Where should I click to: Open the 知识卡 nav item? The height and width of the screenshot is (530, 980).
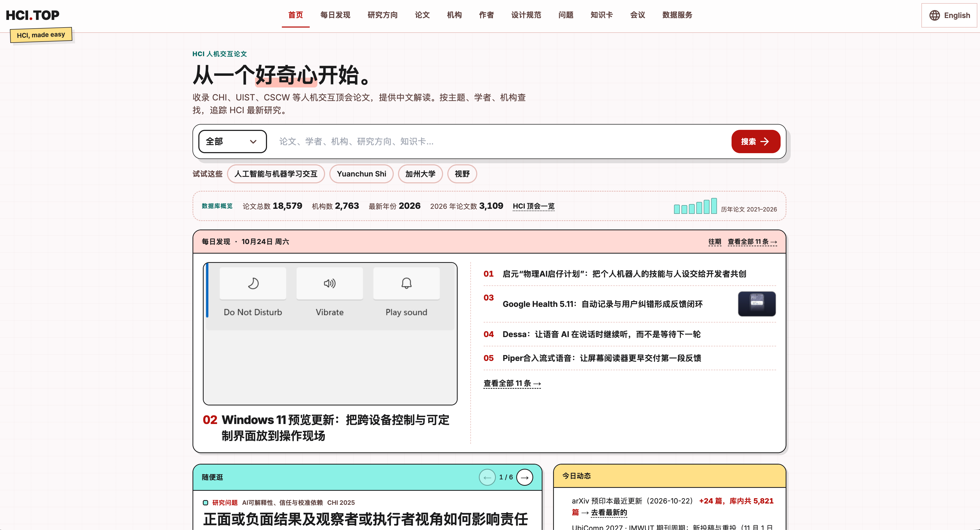601,15
